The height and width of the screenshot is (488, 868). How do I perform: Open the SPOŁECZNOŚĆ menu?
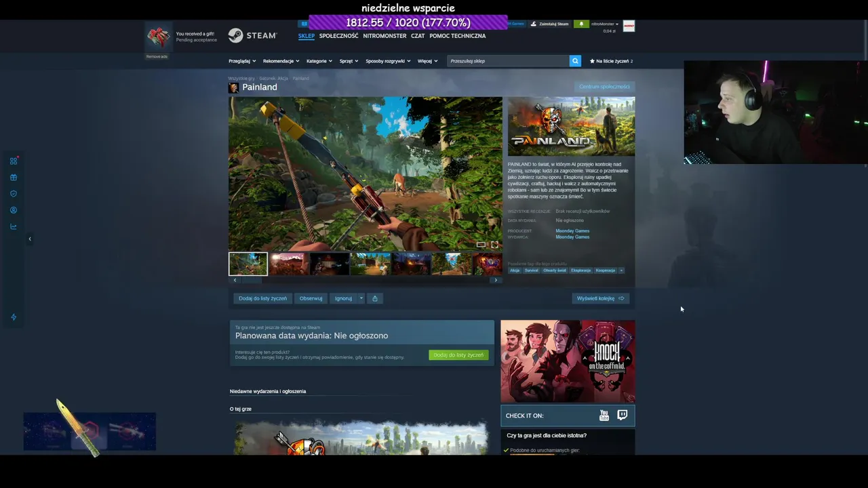(338, 36)
